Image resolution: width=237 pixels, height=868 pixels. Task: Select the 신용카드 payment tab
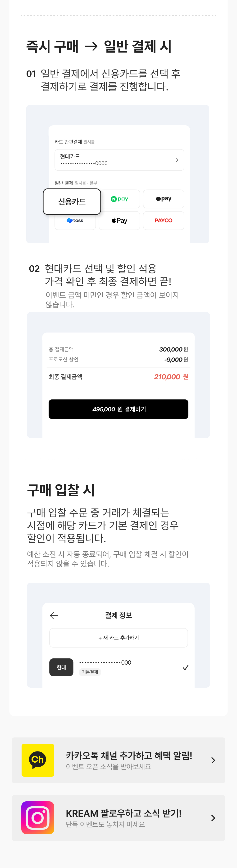tap(72, 202)
